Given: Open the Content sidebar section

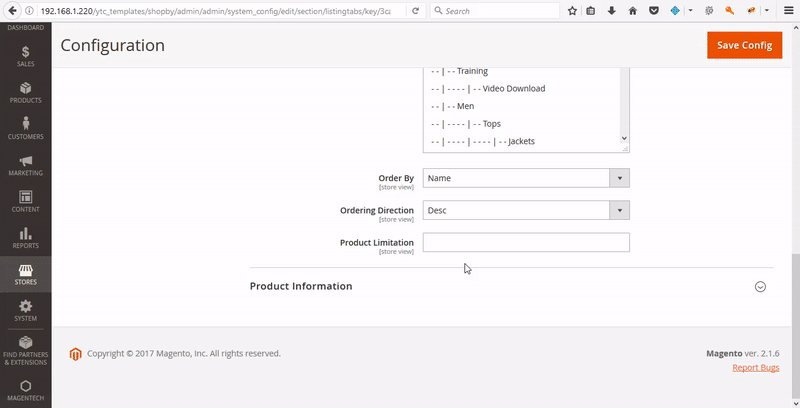Looking at the screenshot, I should 25,201.
